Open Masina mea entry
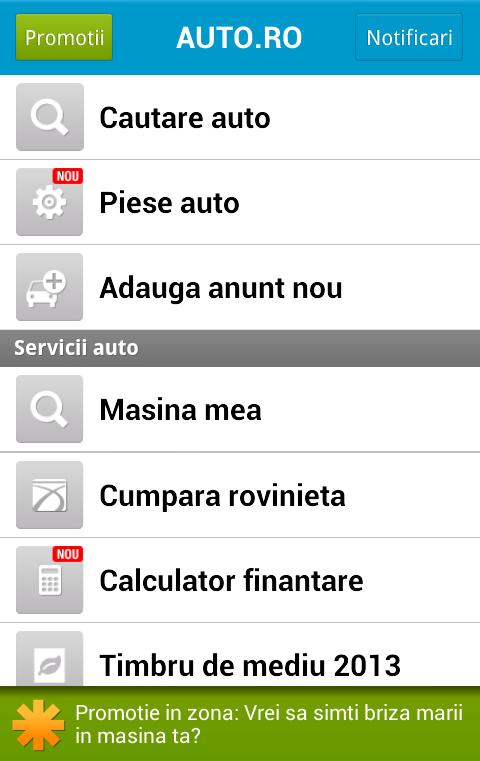Screen dimensions: 480x761 point(240,409)
